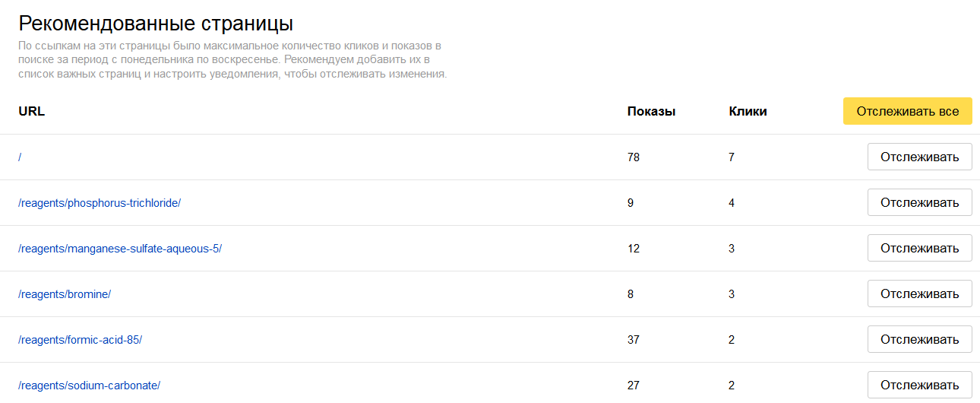Open the root "/" URL link

[x=21, y=157]
